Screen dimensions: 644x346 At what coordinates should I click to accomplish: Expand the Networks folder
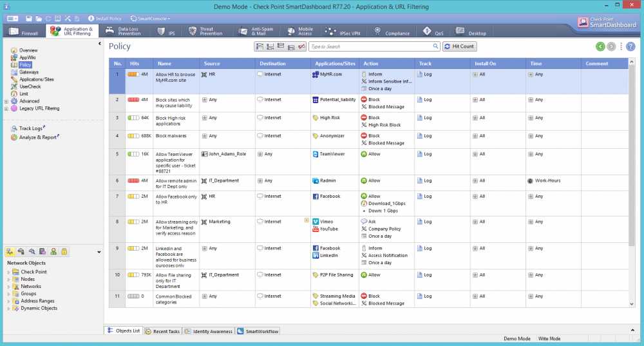point(8,287)
